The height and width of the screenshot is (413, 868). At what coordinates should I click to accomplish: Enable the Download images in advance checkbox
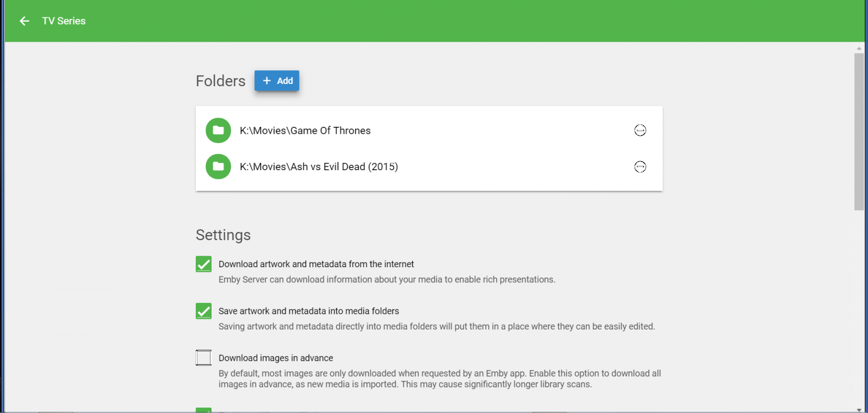[x=203, y=358]
